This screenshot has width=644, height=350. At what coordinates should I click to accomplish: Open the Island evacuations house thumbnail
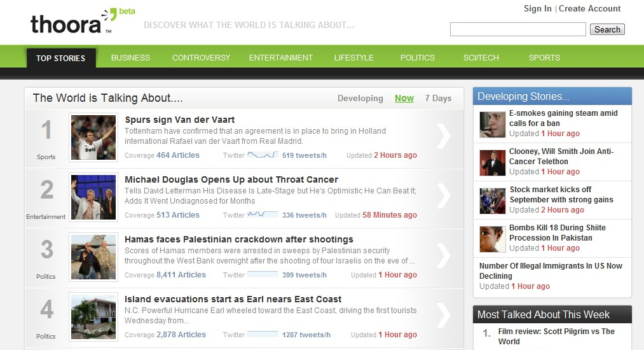[93, 317]
